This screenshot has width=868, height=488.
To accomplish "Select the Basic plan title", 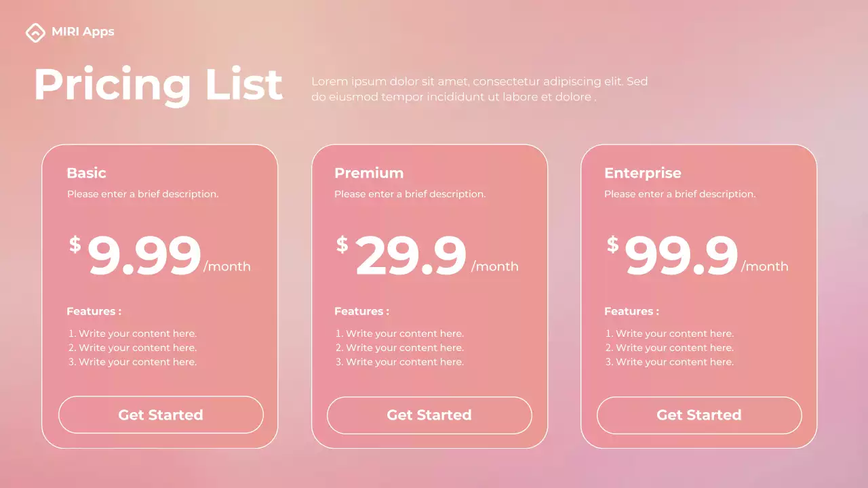I will [86, 173].
